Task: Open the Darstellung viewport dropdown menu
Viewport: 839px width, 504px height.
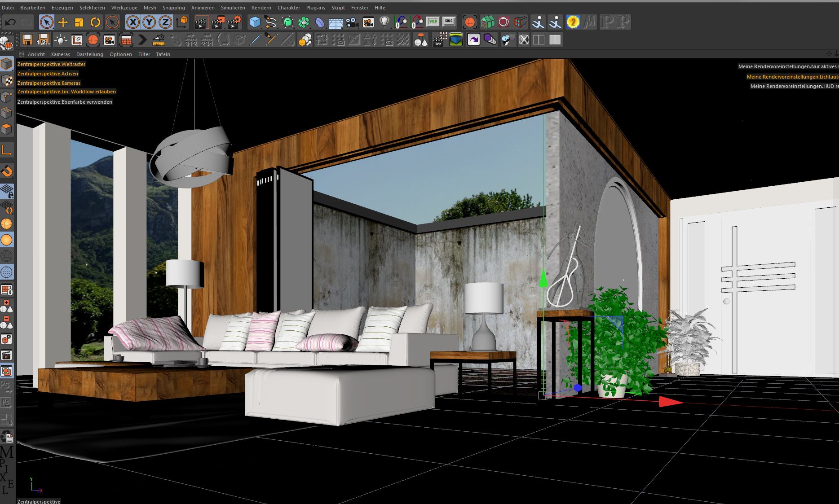Action: (89, 54)
